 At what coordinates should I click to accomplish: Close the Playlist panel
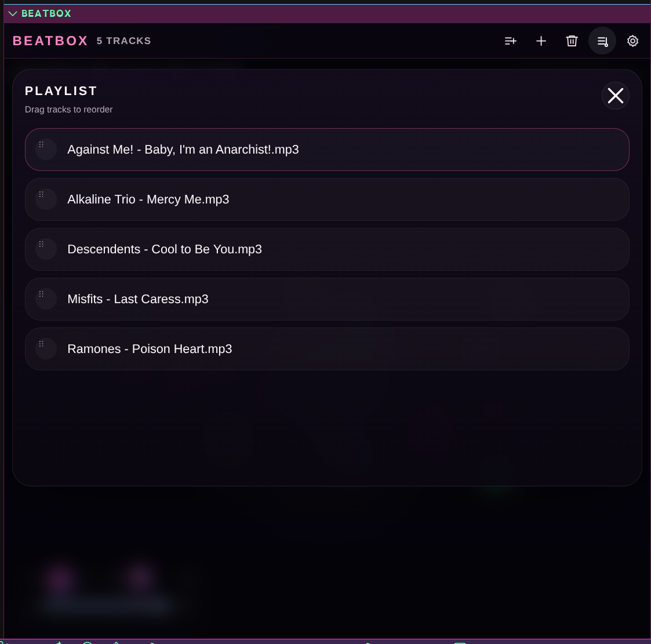[615, 96]
